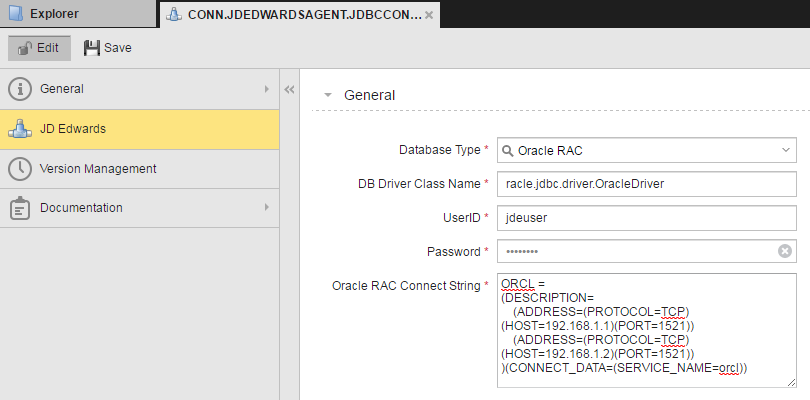Screen dimensions: 810x400
Task: Click the JD Edwards connection icon
Action: coord(20,129)
